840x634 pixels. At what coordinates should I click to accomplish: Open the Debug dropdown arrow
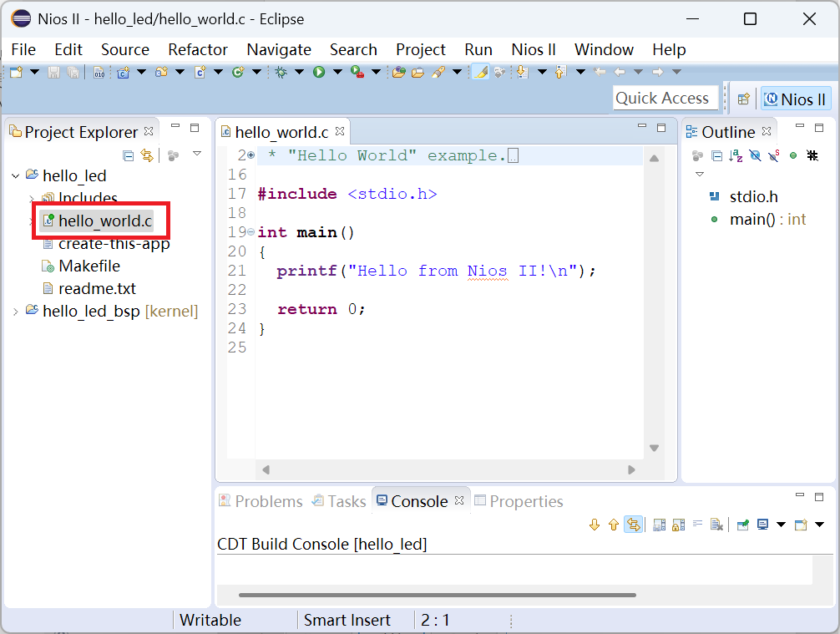pos(299,72)
